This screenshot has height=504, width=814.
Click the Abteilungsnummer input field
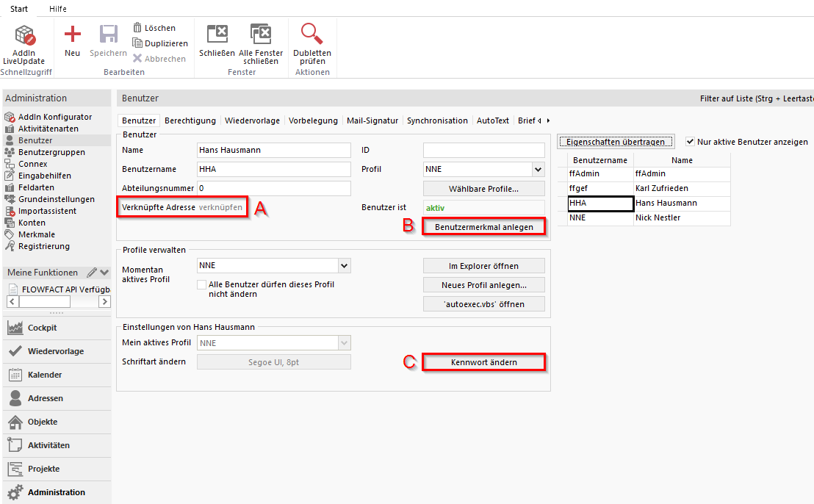click(x=274, y=189)
